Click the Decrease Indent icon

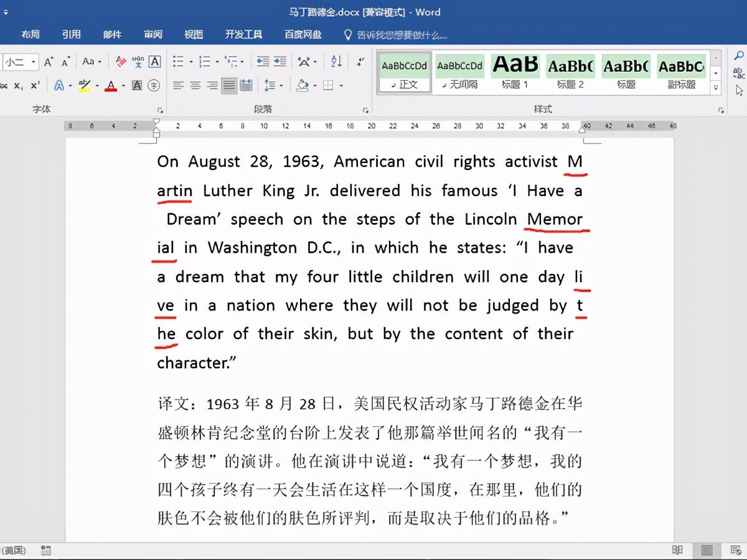point(263,62)
